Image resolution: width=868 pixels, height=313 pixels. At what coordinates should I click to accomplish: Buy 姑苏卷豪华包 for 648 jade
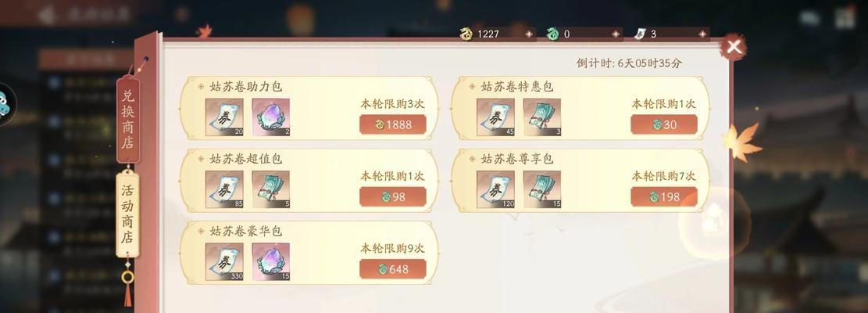tap(392, 269)
